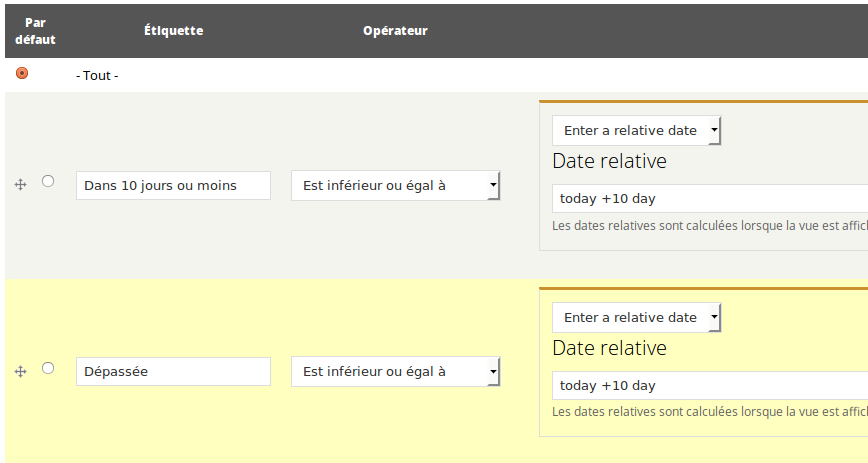Click first 'today +10 day' date field
Image resolution: width=868 pixels, height=463 pixels.
(710, 198)
